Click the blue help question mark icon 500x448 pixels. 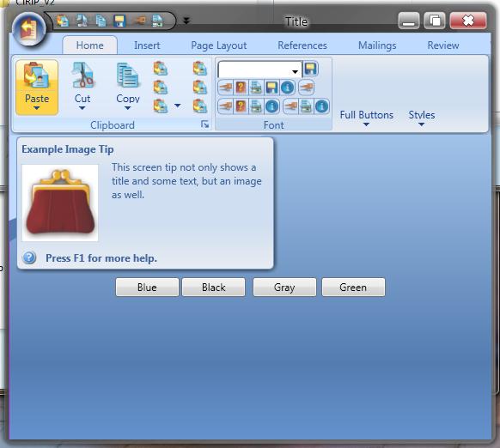point(29,257)
